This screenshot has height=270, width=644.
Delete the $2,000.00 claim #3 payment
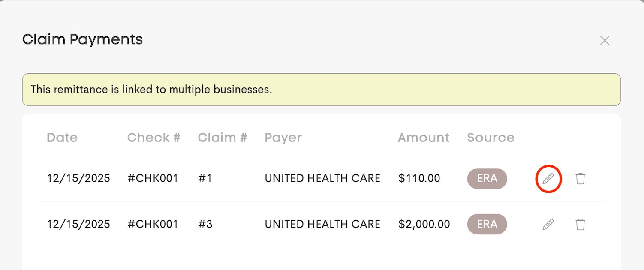click(x=580, y=224)
